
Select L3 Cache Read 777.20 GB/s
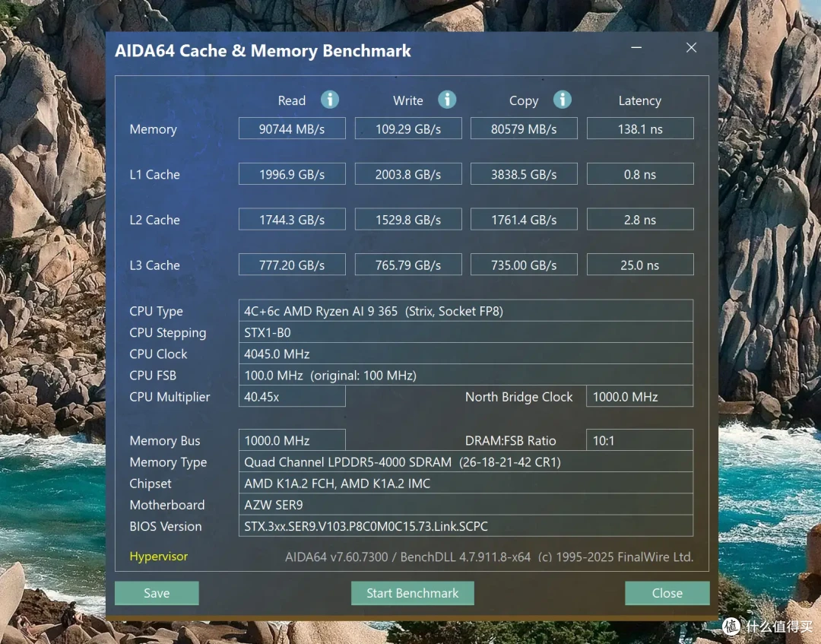coord(292,265)
